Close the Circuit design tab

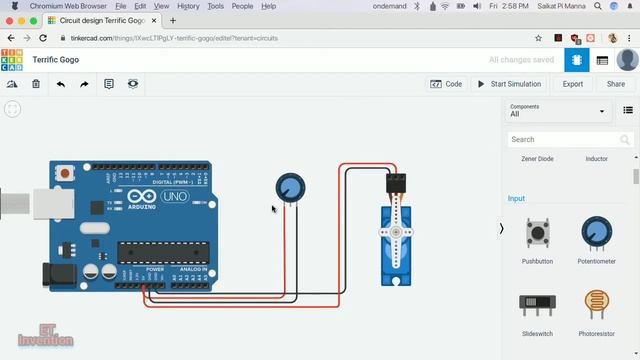154,20
